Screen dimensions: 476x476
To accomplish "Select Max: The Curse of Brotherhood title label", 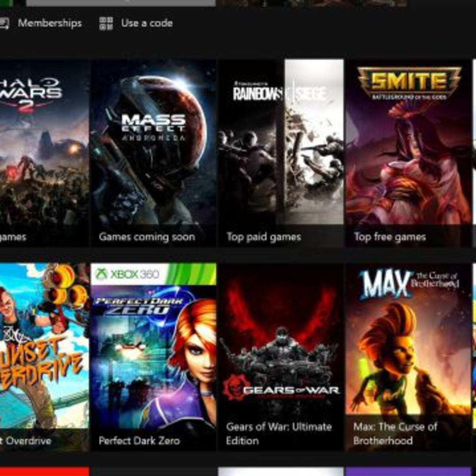I will 395,434.
